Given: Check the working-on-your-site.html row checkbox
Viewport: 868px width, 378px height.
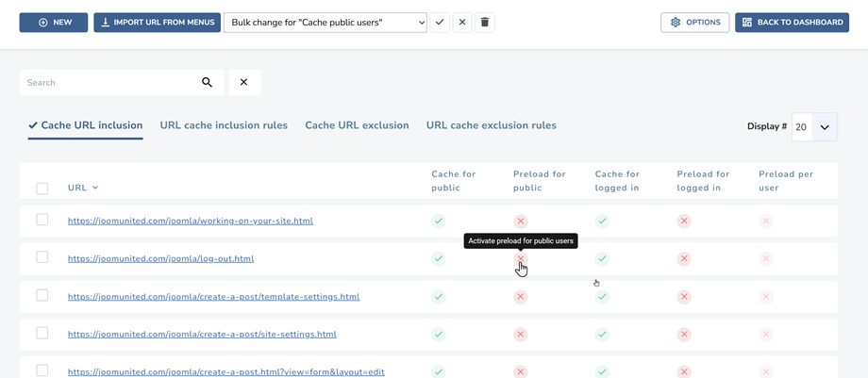Looking at the screenshot, I should click(x=42, y=220).
